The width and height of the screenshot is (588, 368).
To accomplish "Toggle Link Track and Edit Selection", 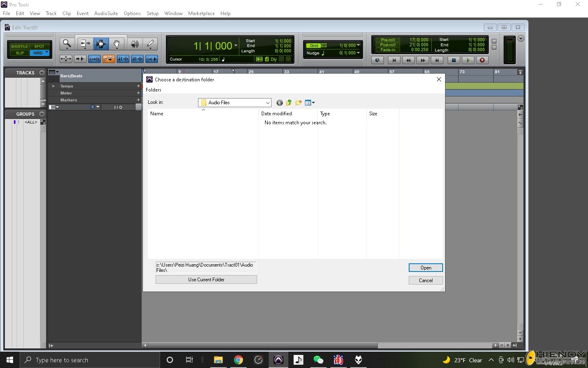I will click(137, 59).
